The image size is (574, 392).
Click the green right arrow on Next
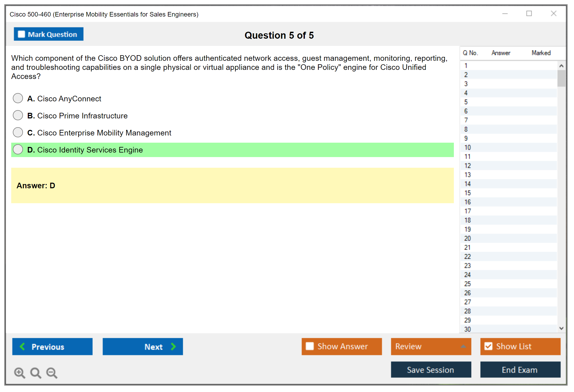tap(174, 346)
